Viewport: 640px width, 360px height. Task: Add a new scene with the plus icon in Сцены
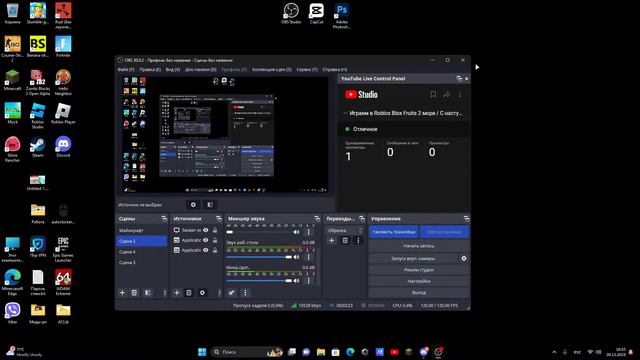(122, 293)
